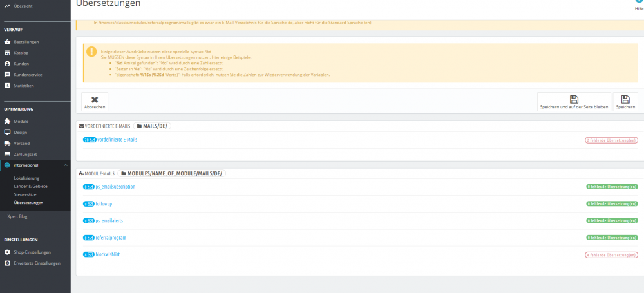The height and width of the screenshot is (293, 644).
Task: Click the Kunden person icon
Action: 7,64
